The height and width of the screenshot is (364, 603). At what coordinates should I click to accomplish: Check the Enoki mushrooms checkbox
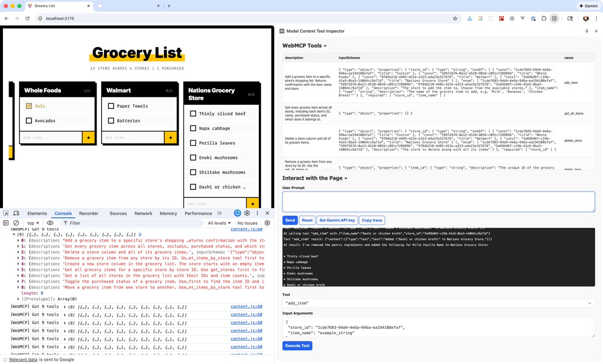[193, 158]
